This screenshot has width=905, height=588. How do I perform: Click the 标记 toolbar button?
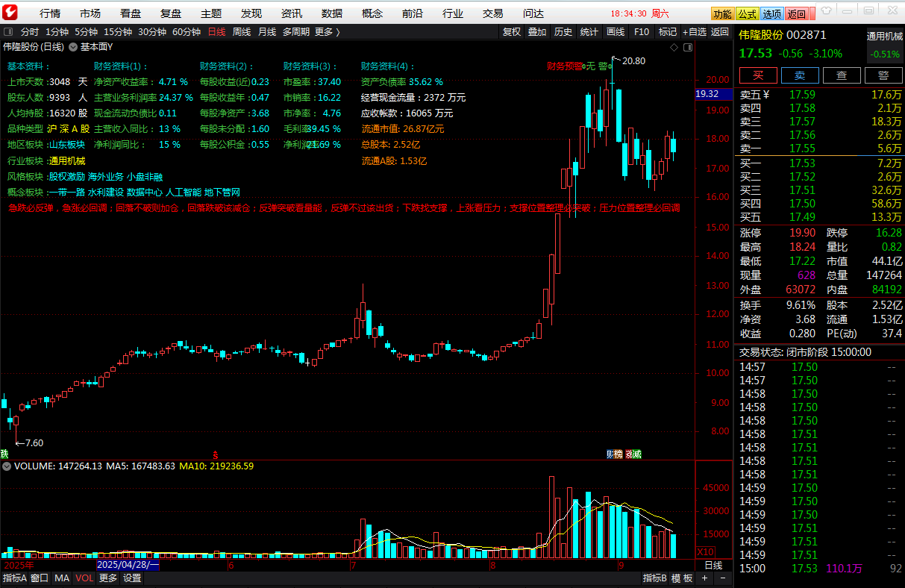[668, 32]
